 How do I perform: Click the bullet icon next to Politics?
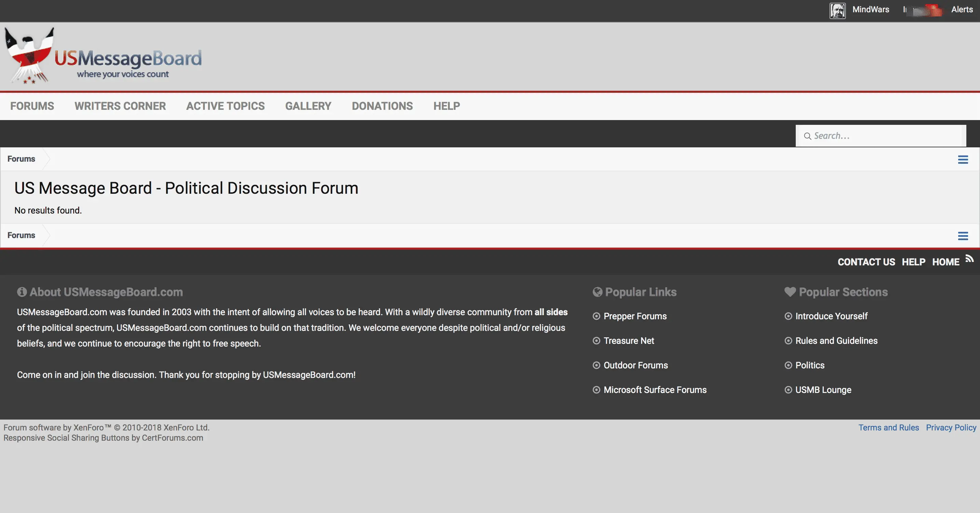788,365
